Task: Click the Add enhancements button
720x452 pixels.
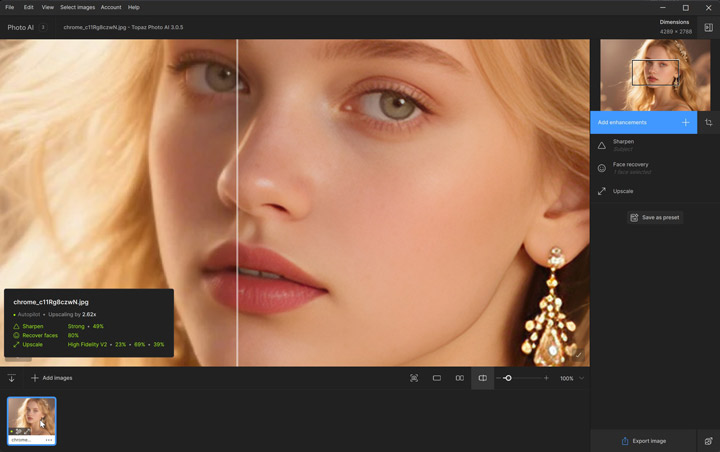Action: (x=643, y=123)
